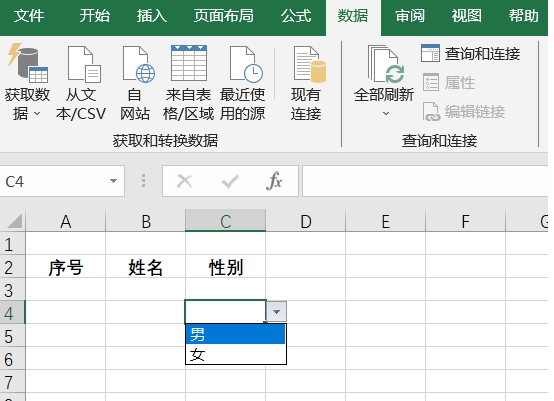Click the formula bar cancel X icon
The width and height of the screenshot is (554, 401).
[184, 181]
